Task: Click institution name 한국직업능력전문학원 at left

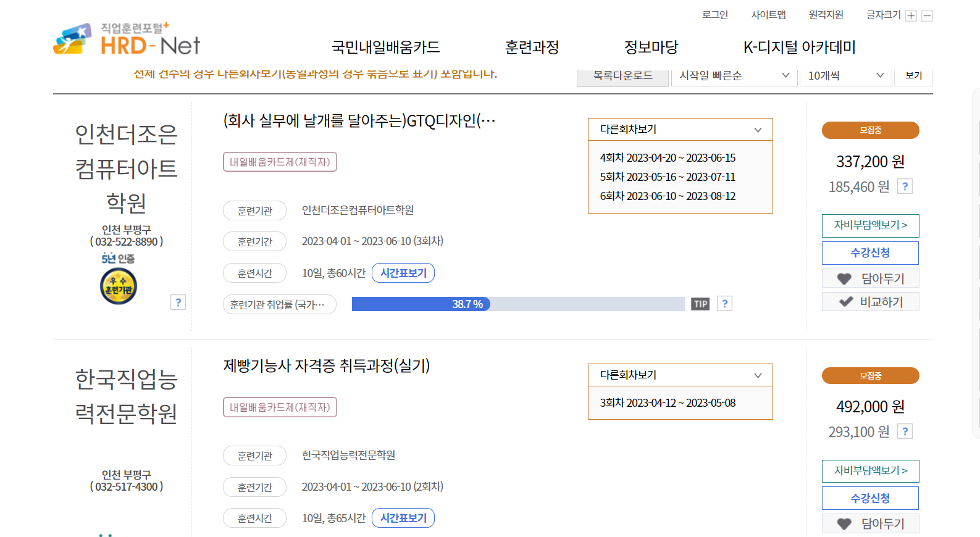Action: (x=126, y=396)
